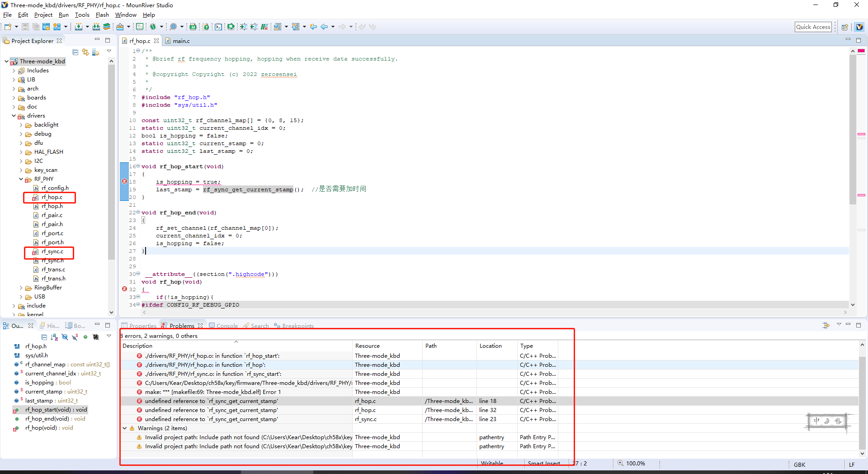Screen dimensions: 868x474
Task: Click the debug bug icon in toolbar
Action: [153, 27]
